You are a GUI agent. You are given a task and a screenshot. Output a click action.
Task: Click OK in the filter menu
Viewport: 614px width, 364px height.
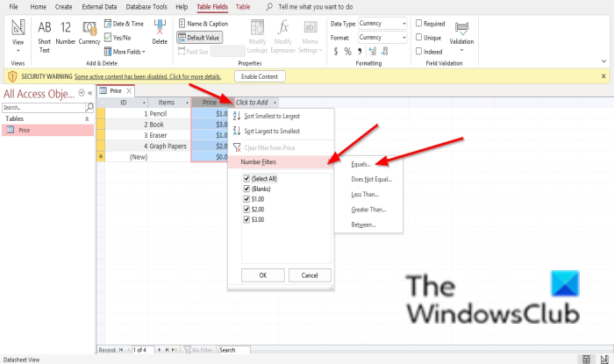(x=263, y=275)
